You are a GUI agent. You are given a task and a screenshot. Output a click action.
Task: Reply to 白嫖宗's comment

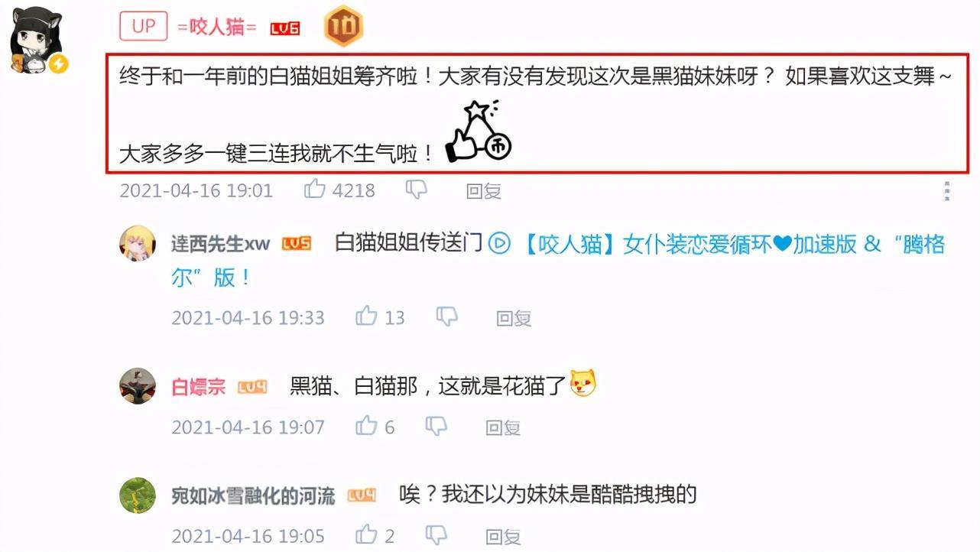coord(504,427)
